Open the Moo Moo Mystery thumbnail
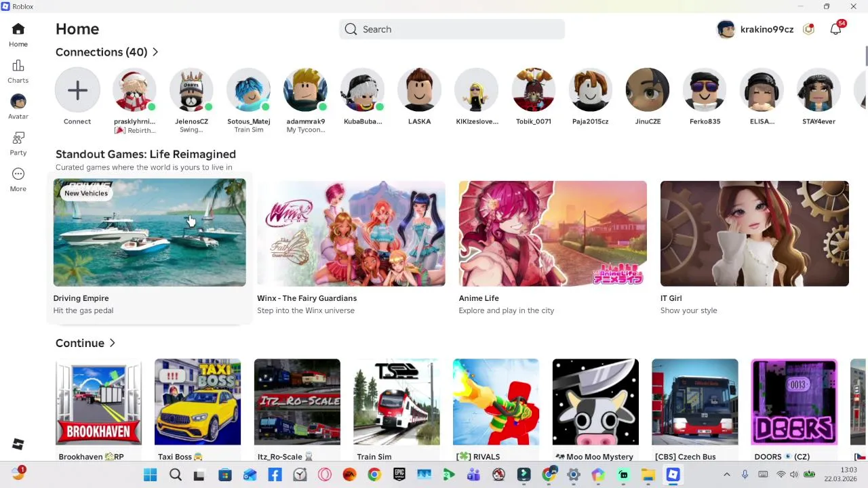The image size is (868, 488). (x=595, y=402)
